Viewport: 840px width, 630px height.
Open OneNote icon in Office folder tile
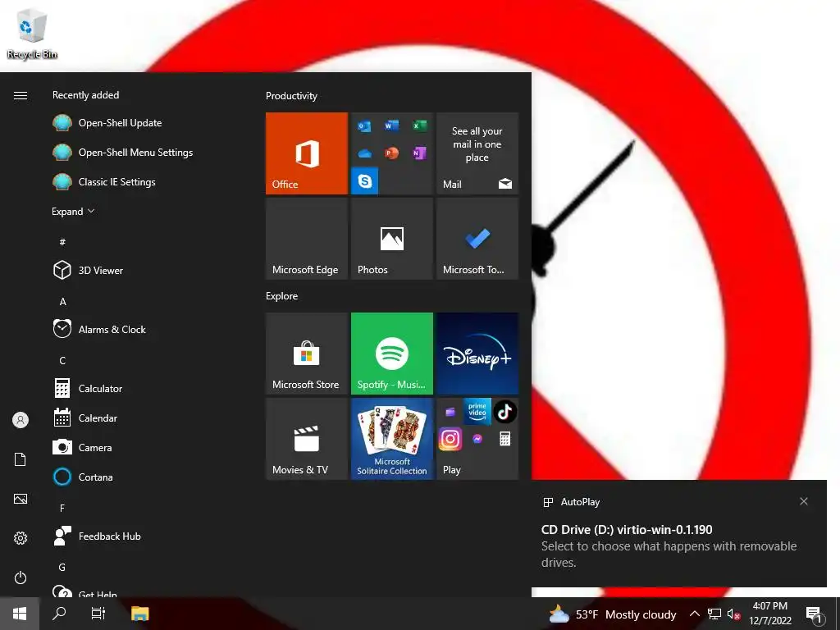(x=419, y=153)
